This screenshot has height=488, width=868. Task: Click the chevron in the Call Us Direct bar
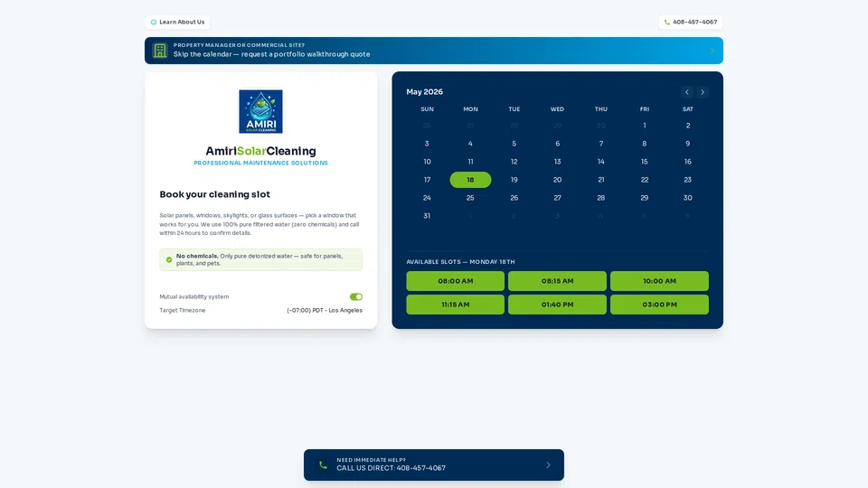click(548, 465)
